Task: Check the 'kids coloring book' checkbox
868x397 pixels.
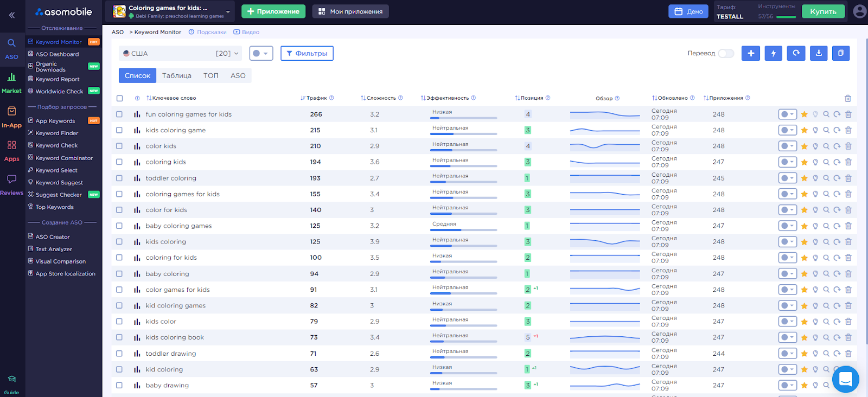Action: (119, 337)
